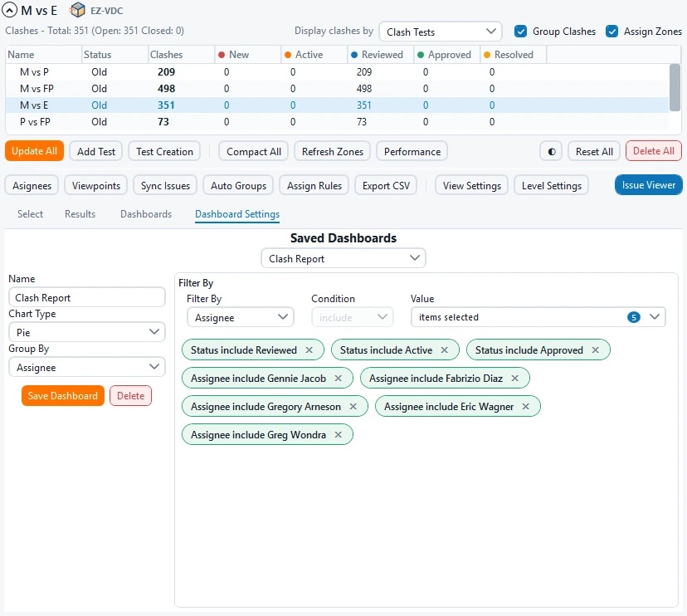Remove the Assignee include Eric Wagner chip
This screenshot has height=616, width=687.
[526, 407]
